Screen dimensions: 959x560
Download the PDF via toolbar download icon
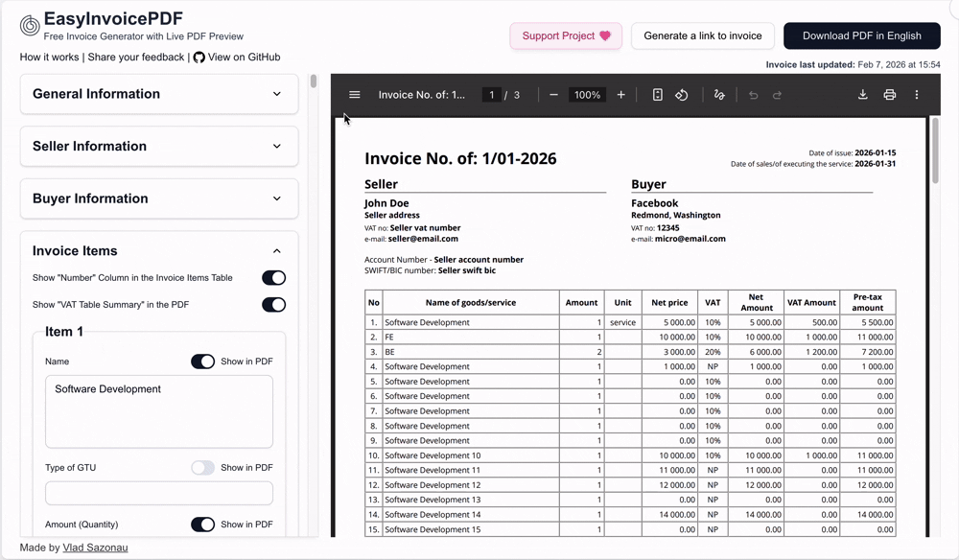click(x=862, y=94)
